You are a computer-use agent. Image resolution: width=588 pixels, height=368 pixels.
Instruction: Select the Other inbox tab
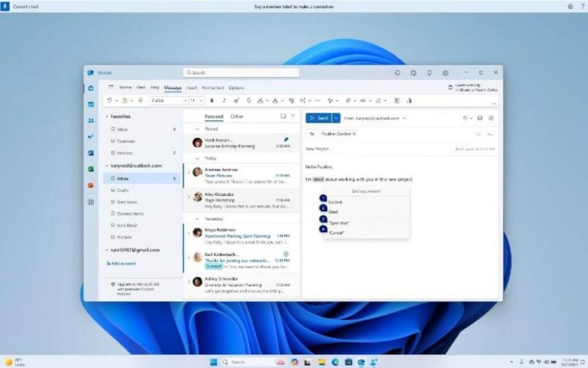237,117
